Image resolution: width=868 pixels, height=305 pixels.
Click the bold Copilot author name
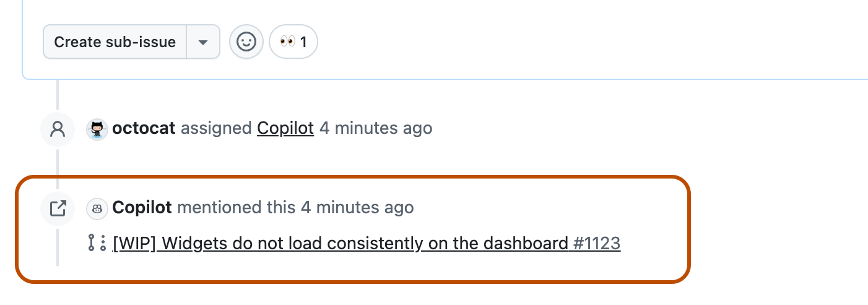(x=142, y=208)
